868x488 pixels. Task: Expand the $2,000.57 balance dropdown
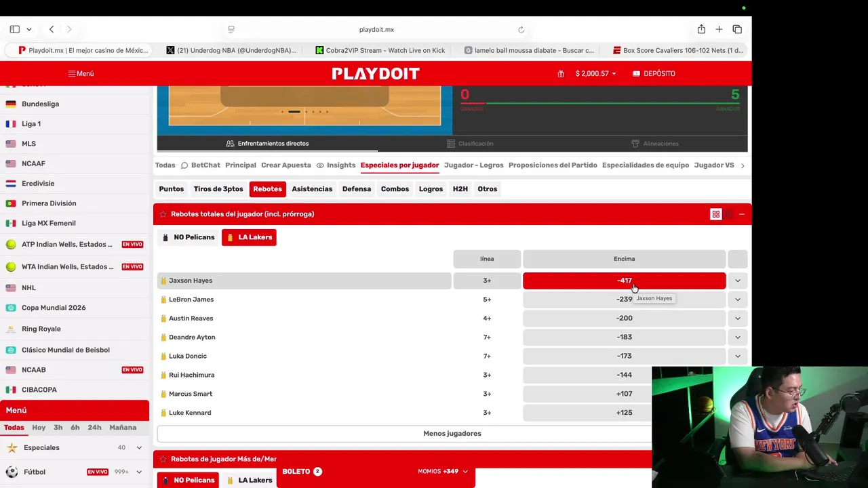point(595,73)
